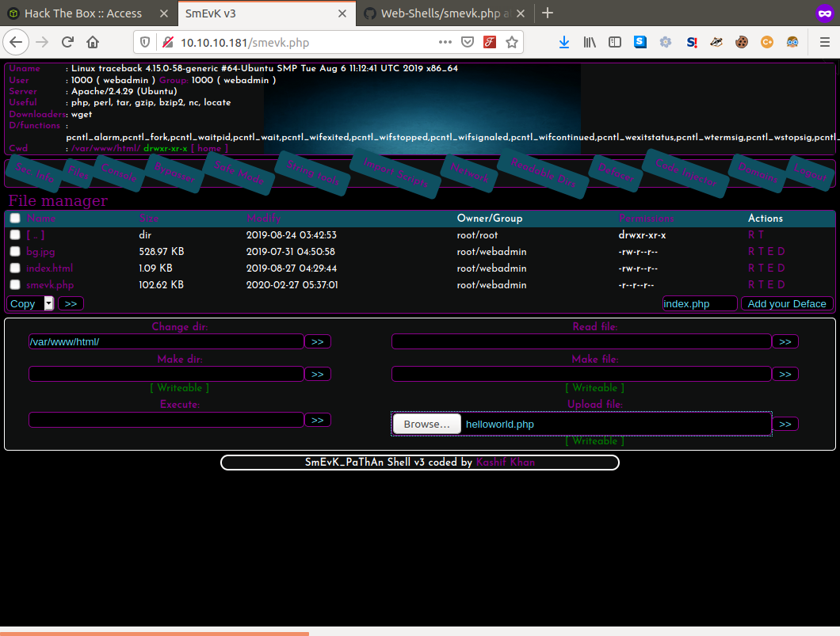This screenshot has height=636, width=840.
Task: Open the Console menu item
Action: click(118, 173)
